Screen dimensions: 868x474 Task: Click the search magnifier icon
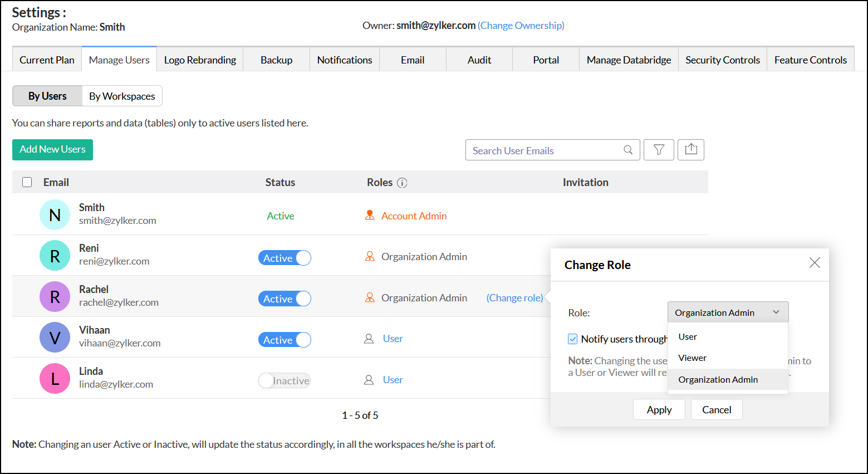(628, 150)
